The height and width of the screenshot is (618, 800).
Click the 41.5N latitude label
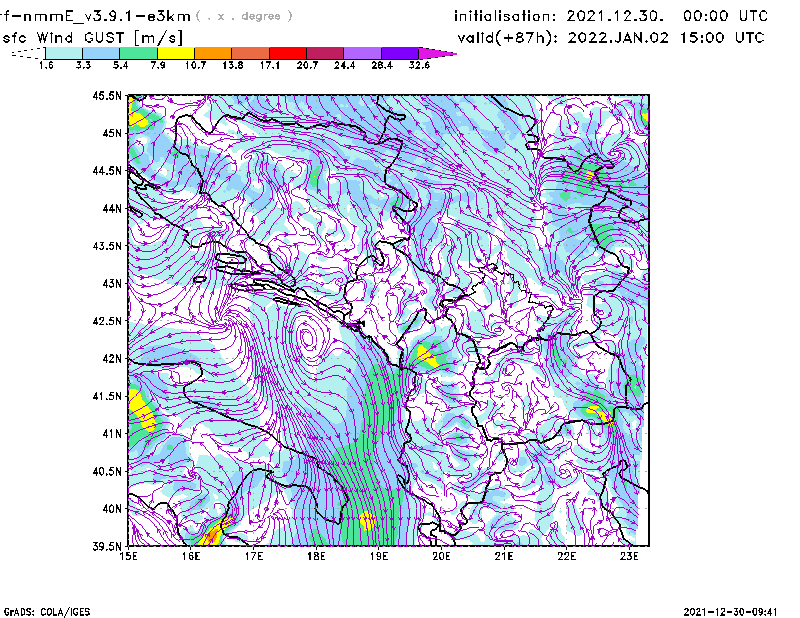pyautogui.click(x=108, y=396)
